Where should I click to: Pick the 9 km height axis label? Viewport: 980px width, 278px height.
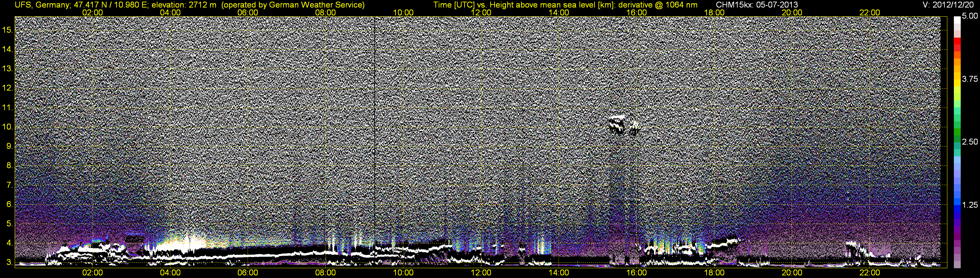point(9,146)
